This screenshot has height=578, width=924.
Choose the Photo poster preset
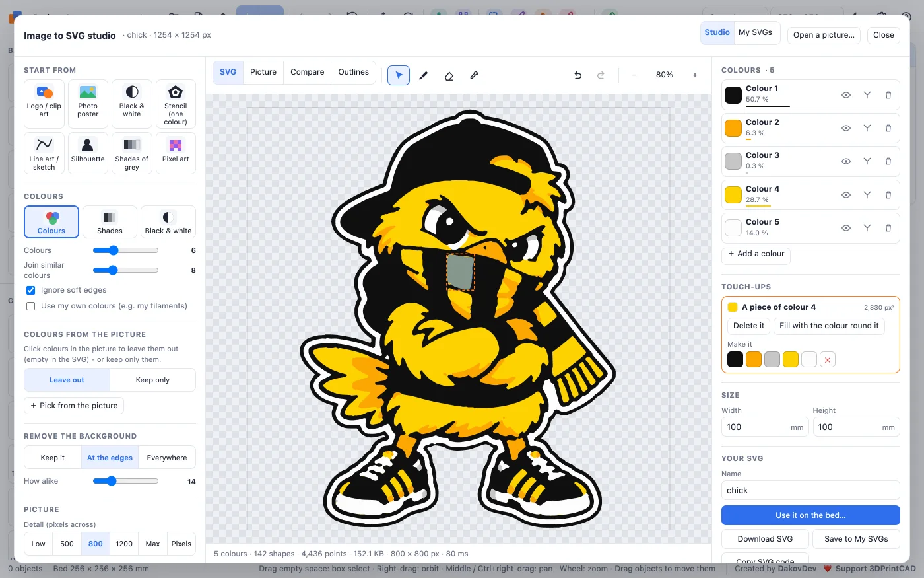pos(88,104)
